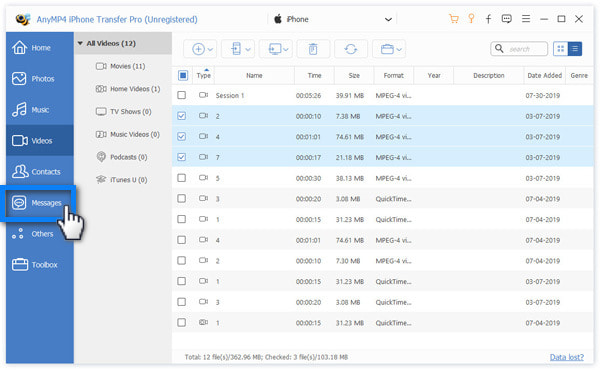The height and width of the screenshot is (370, 600).
Task: Click the Add files plus icon
Action: (198, 49)
